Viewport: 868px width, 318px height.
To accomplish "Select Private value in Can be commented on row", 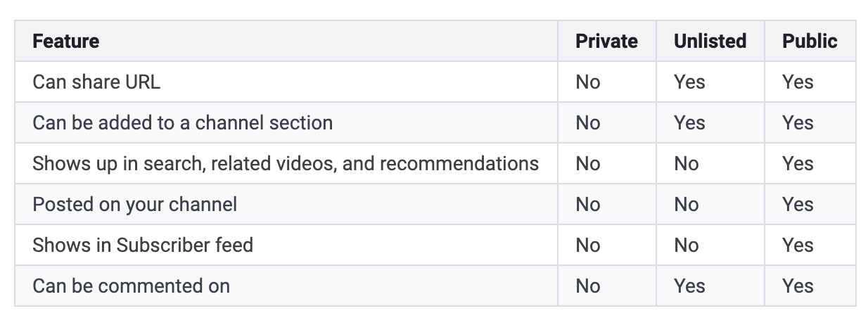I will click(x=588, y=286).
